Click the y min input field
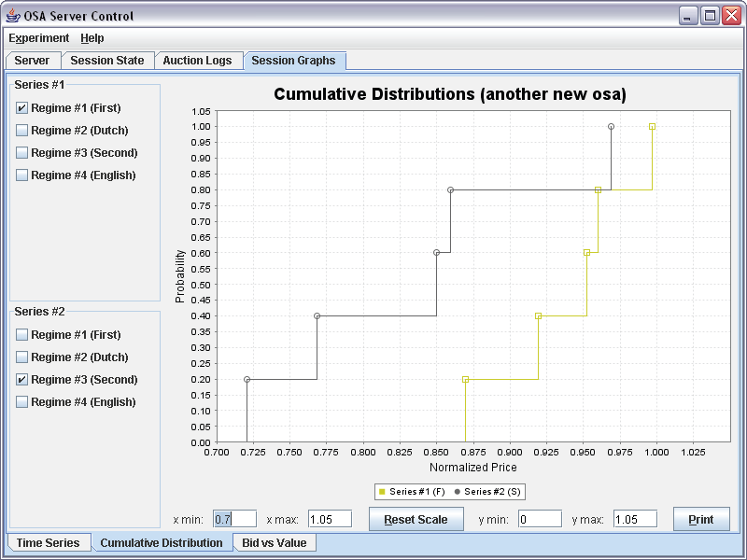This screenshot has width=747, height=560. (541, 519)
